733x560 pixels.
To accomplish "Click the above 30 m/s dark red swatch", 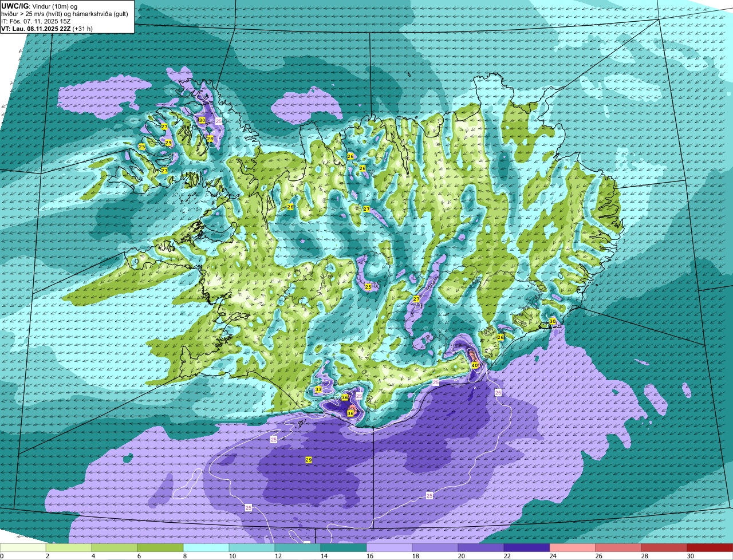I will [x=710, y=547].
